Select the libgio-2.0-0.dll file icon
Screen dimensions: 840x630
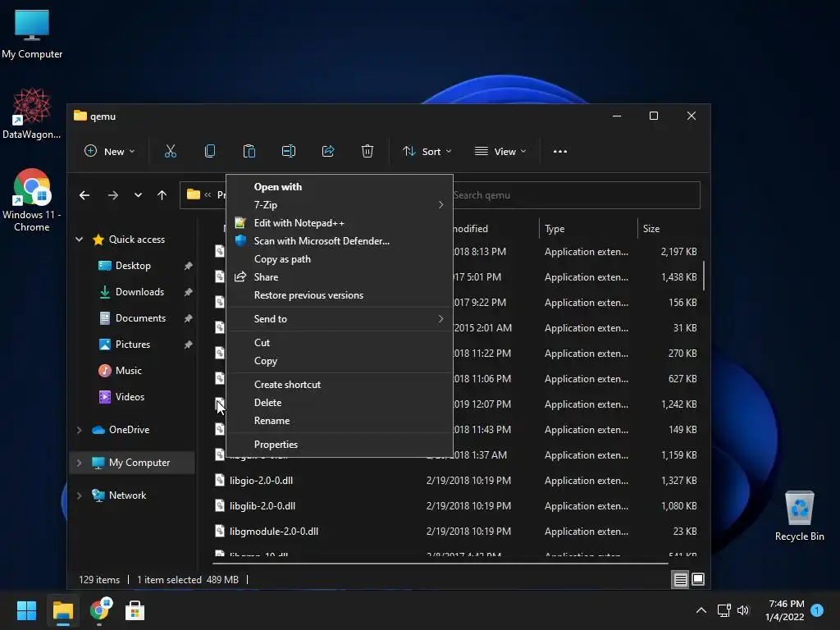[x=220, y=480]
